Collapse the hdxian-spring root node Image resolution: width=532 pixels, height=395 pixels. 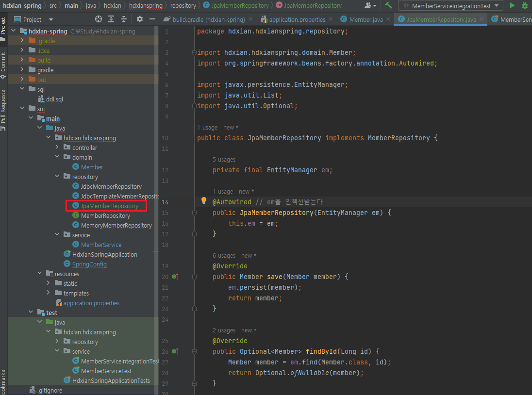coord(14,31)
